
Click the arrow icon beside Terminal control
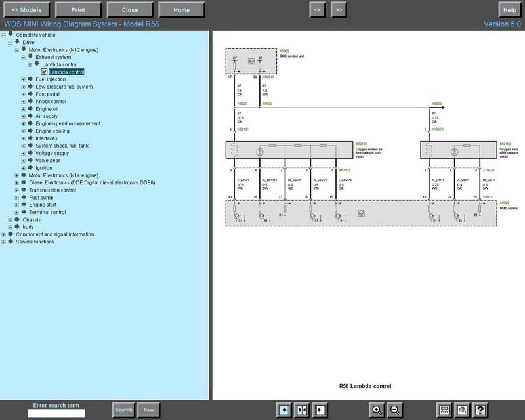pos(24,212)
